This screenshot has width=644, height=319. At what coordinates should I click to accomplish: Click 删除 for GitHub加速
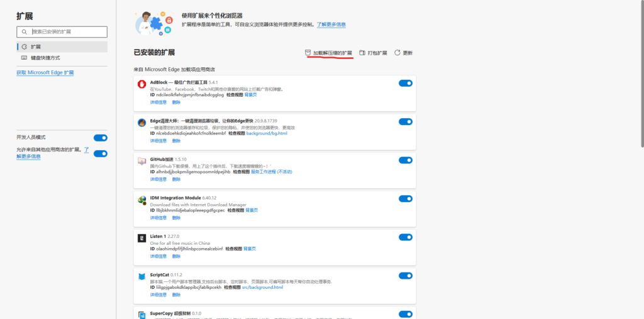point(176,180)
